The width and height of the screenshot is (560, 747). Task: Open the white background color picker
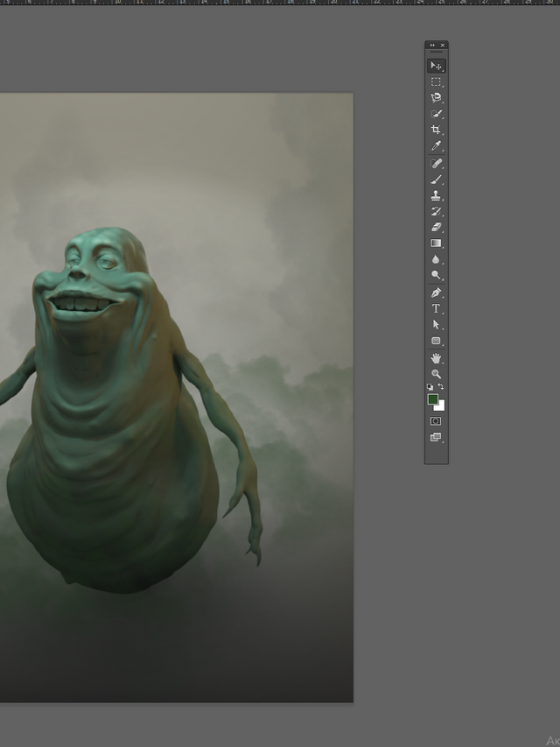coord(441,407)
